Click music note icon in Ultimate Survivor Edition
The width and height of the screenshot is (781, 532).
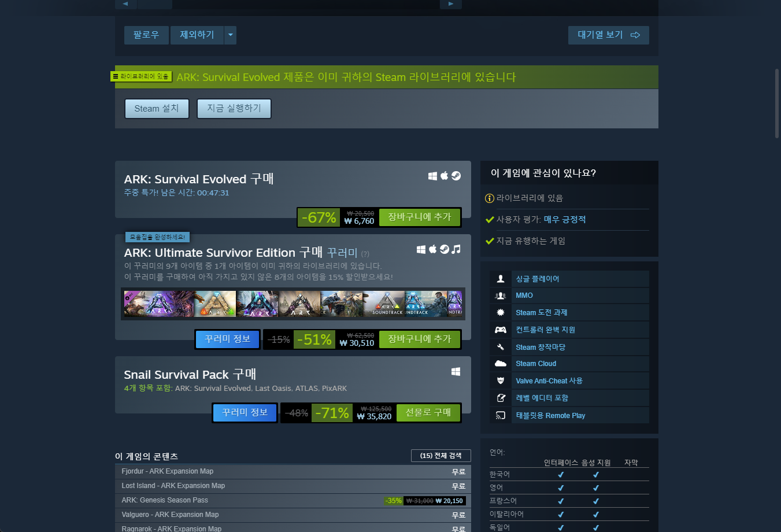tap(456, 249)
